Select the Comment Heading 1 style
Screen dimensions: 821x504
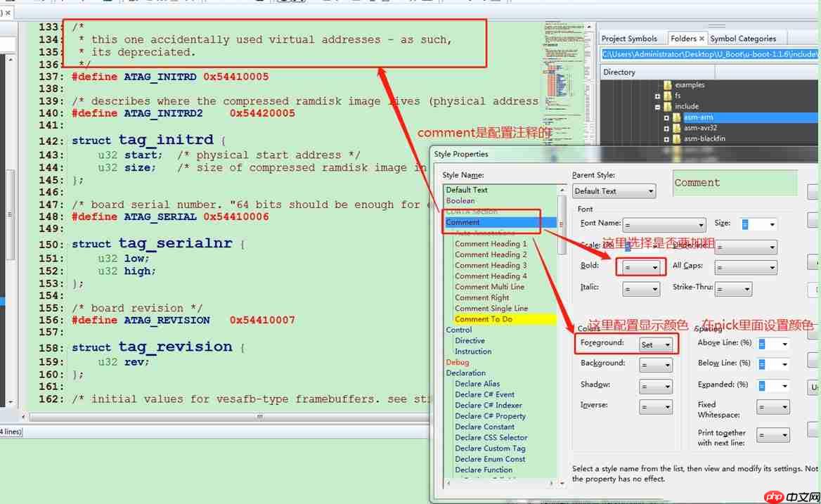pos(491,244)
